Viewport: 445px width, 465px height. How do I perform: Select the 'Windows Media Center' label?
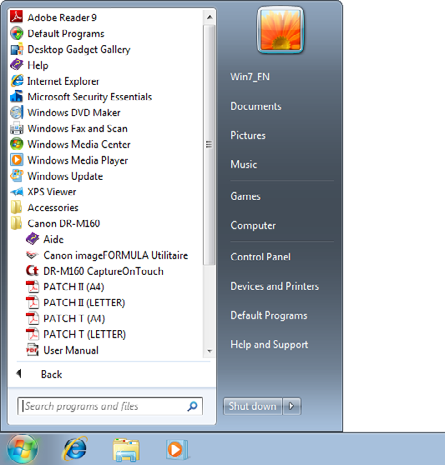(79, 144)
